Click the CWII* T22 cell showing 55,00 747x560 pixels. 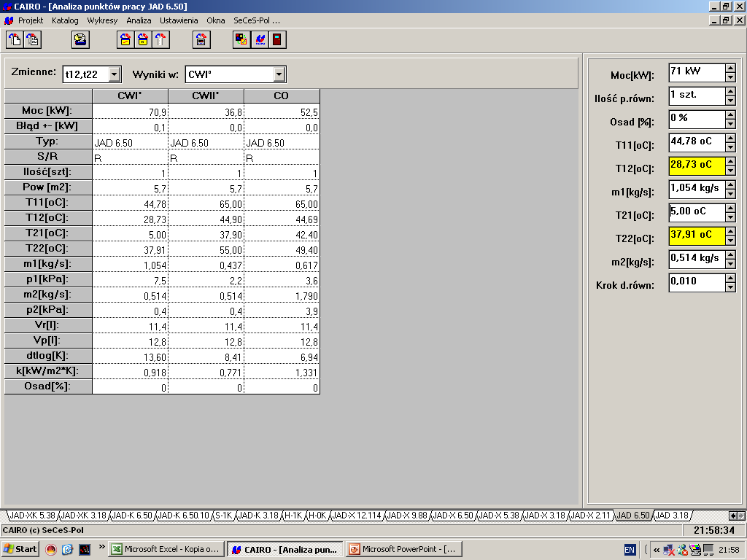206,249
